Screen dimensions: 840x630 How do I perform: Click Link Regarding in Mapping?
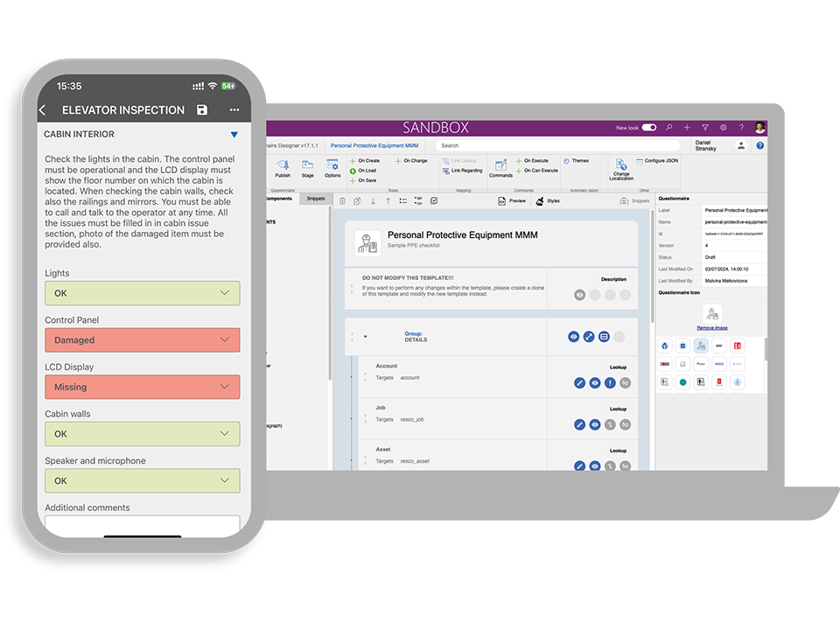point(463,171)
